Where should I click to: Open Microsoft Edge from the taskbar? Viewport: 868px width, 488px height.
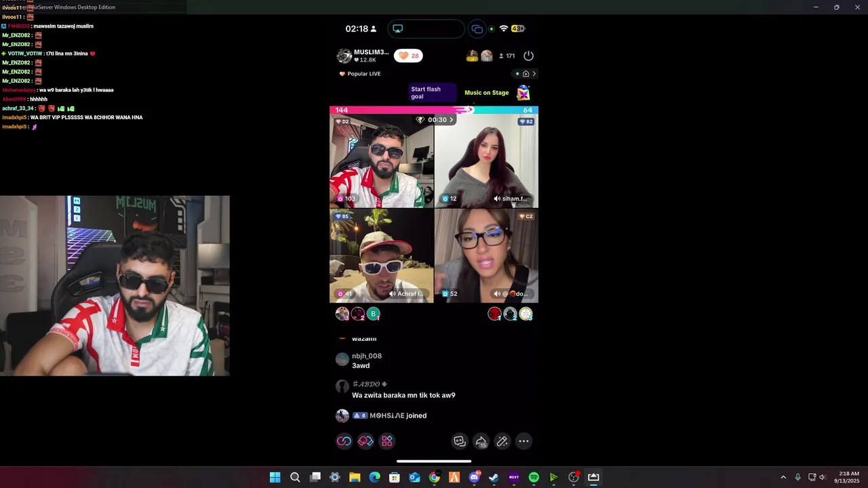(x=374, y=477)
